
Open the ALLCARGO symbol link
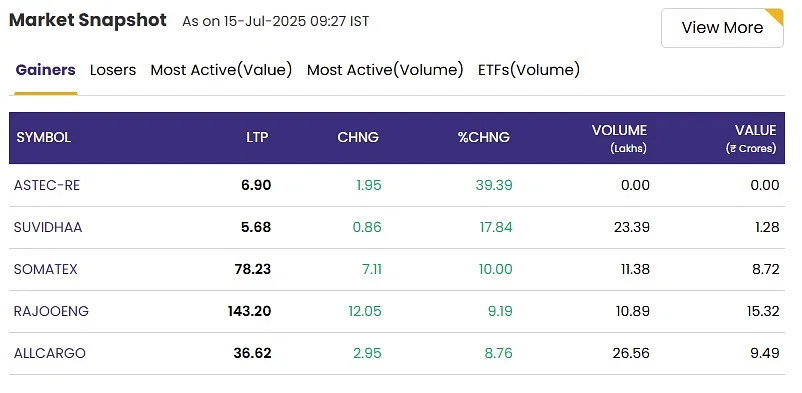(50, 353)
